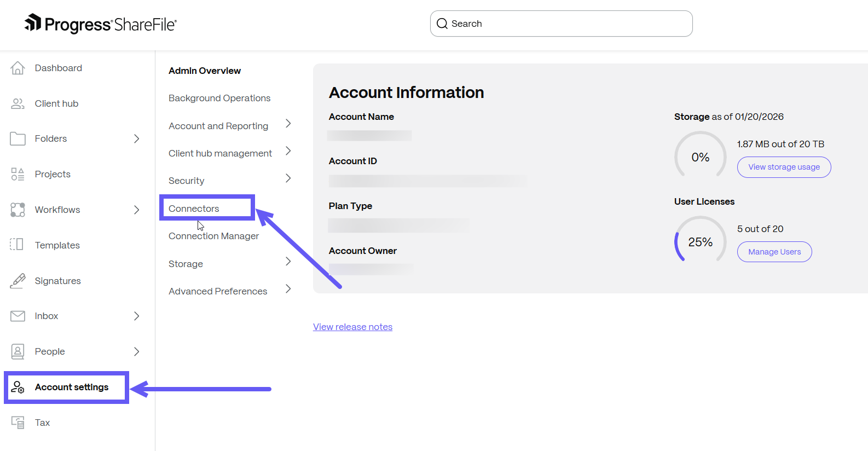The width and height of the screenshot is (868, 451).
Task: Click the Tax calculator icon
Action: tap(18, 423)
